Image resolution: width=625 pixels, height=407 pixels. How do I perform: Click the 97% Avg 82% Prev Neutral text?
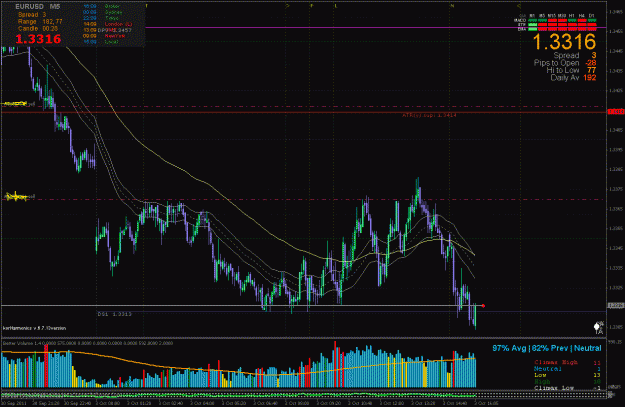click(x=546, y=348)
